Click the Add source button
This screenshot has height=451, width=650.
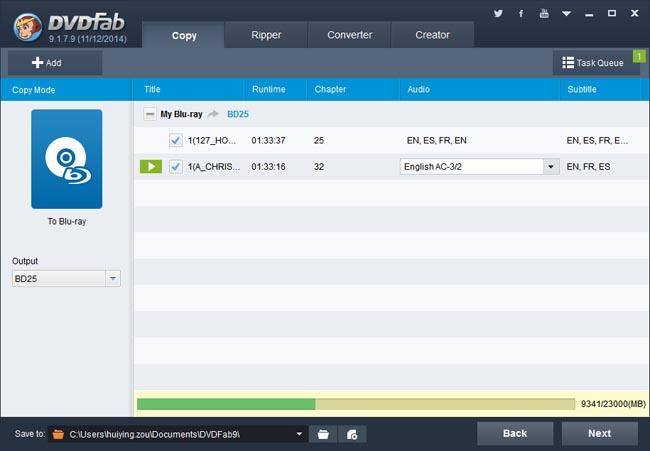[55, 63]
